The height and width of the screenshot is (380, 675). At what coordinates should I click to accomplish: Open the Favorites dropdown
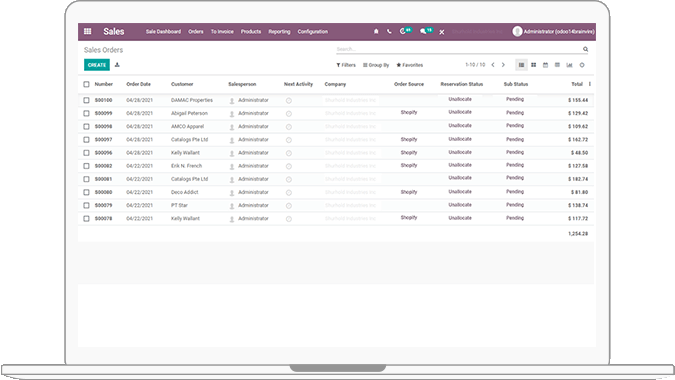[410, 65]
